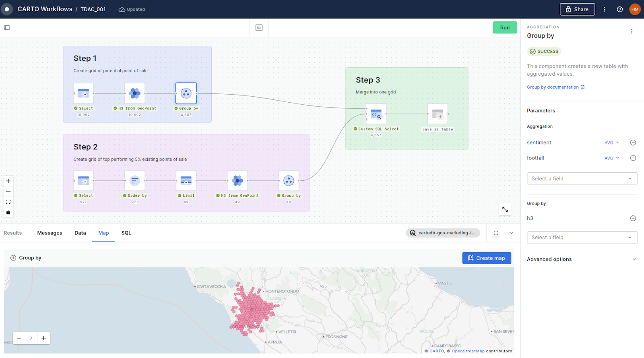Expand results panel to fullscreen
The height and width of the screenshot is (358, 644).
(496, 233)
